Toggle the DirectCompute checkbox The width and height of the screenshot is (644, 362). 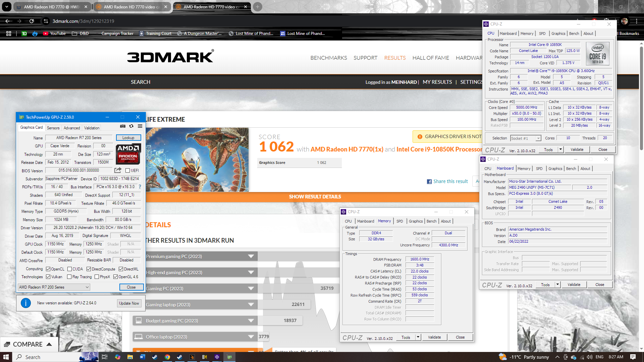click(x=89, y=269)
